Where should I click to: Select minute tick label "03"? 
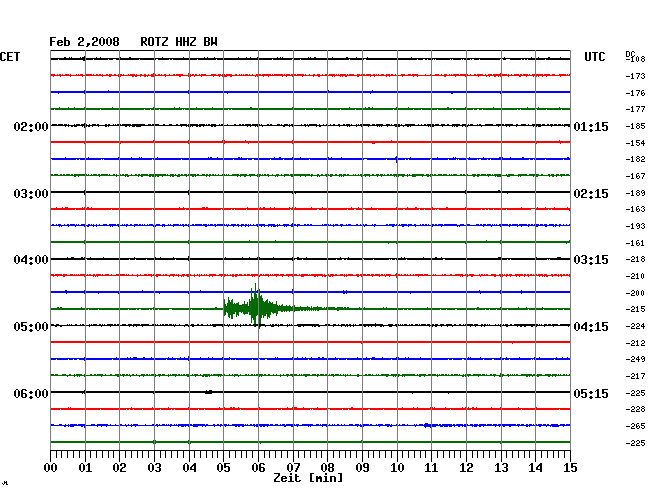coord(154,468)
